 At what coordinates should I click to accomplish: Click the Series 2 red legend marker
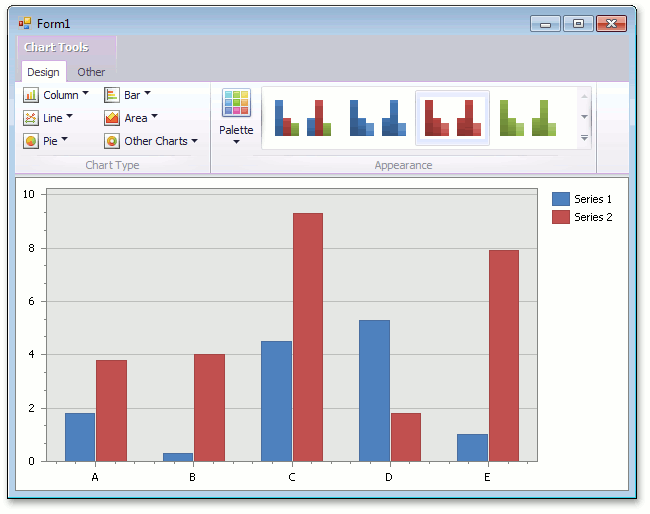pos(560,217)
